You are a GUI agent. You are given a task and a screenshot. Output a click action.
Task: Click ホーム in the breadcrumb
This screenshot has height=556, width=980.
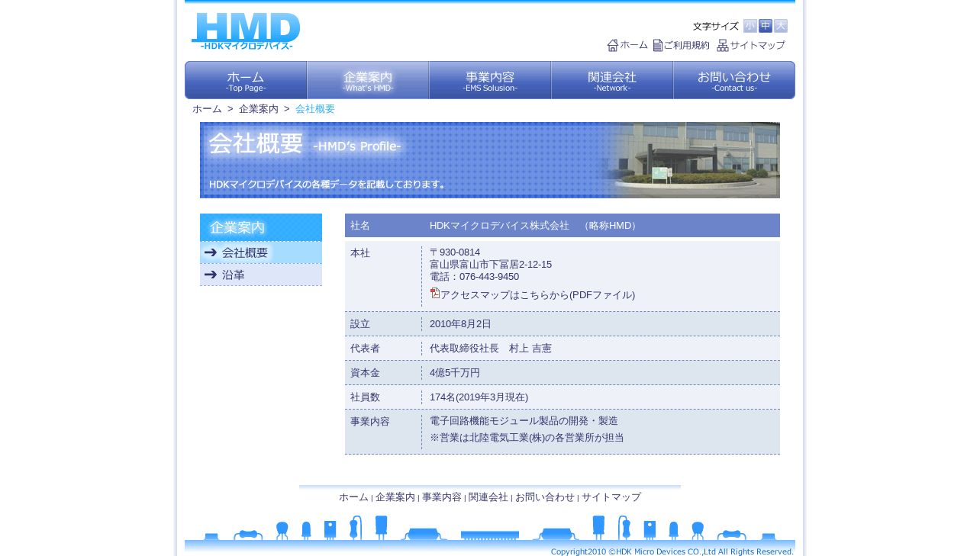click(207, 109)
